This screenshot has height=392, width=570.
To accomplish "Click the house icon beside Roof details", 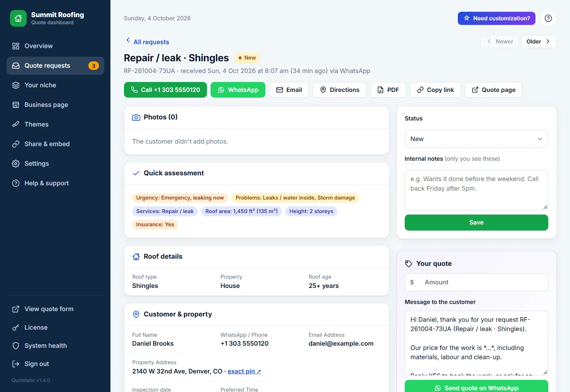I will point(136,257).
